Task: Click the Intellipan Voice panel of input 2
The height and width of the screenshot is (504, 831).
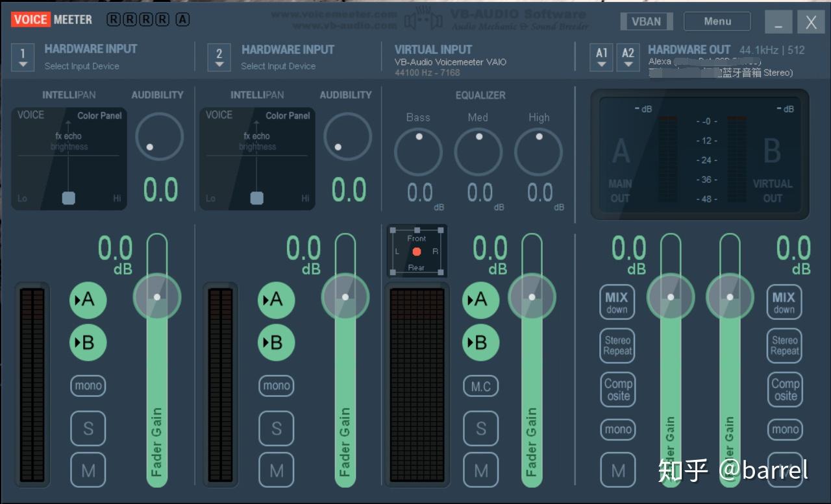Action: tap(257, 159)
